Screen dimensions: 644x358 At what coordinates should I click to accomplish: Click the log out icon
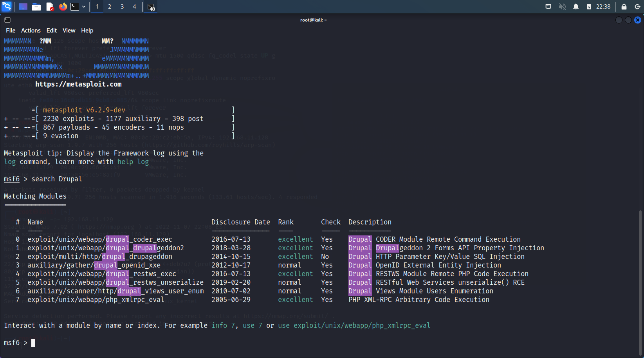pyautogui.click(x=637, y=7)
